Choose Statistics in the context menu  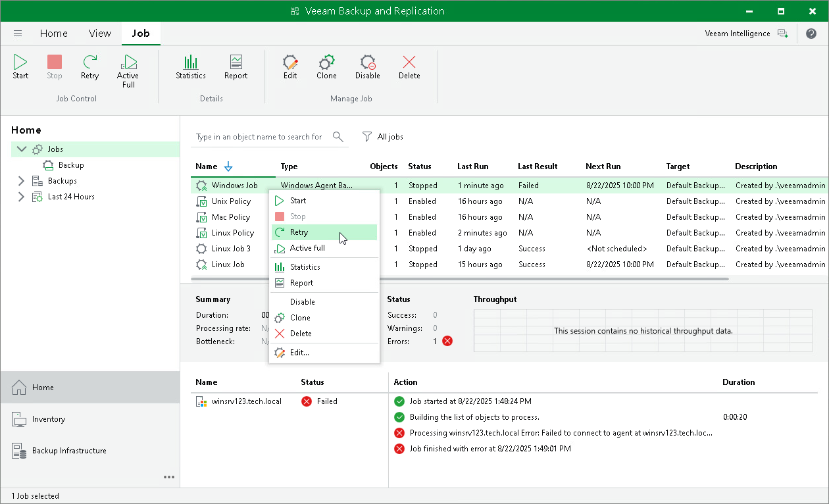click(324, 267)
